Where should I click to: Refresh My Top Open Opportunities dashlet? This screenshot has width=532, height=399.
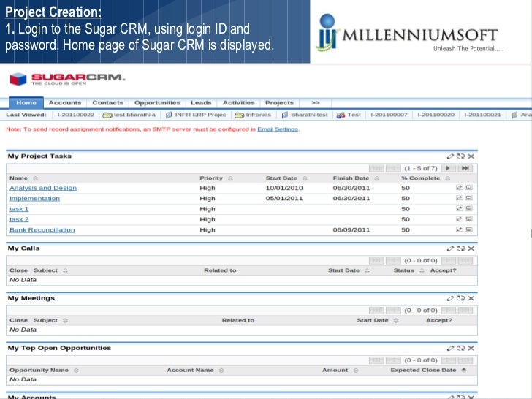(460, 348)
